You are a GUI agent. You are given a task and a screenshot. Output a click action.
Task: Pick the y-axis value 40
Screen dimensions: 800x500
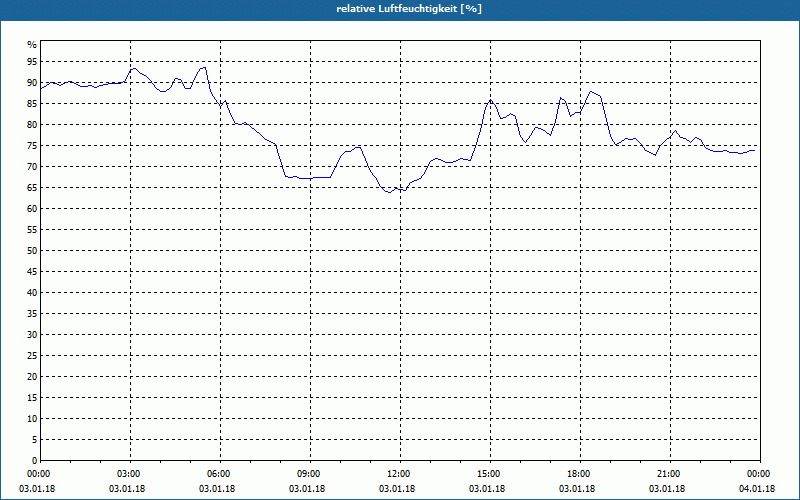[32, 293]
